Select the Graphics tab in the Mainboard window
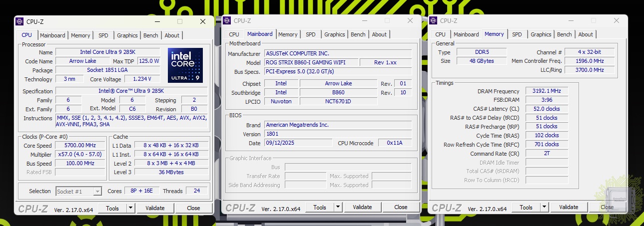Screen dimensions: 644x226 [334, 34]
